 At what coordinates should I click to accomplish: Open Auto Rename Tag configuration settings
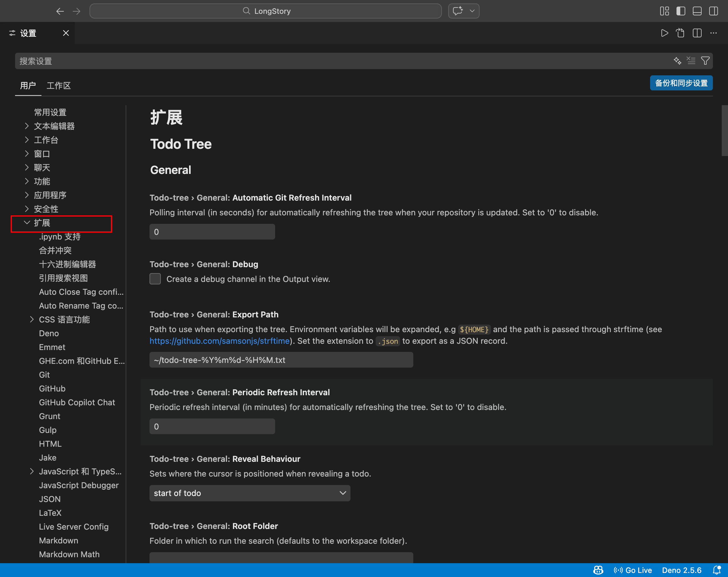[x=81, y=306]
